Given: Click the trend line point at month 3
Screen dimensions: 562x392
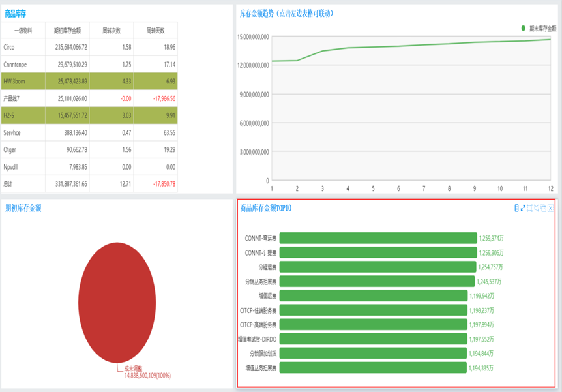Looking at the screenshot, I should (x=322, y=51).
